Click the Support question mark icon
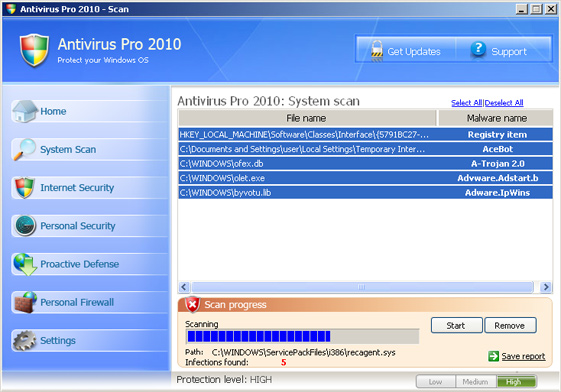 (x=478, y=49)
